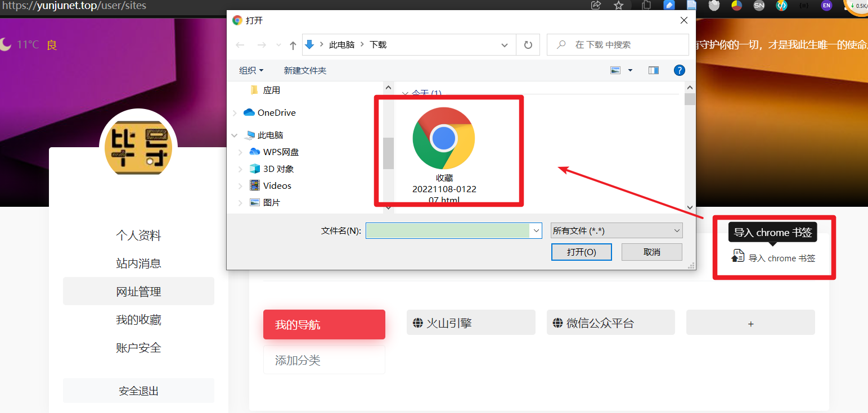Toggle the preview pane button
This screenshot has height=413, width=868.
[653, 70]
